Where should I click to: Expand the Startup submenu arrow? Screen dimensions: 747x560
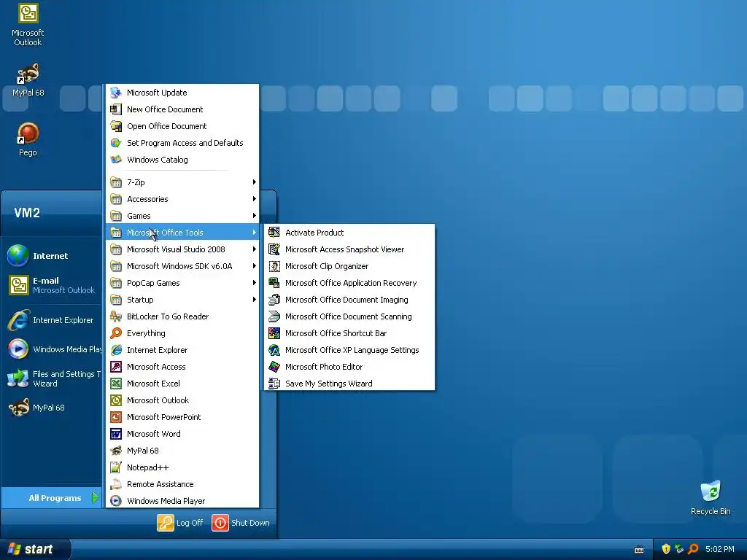click(x=255, y=300)
